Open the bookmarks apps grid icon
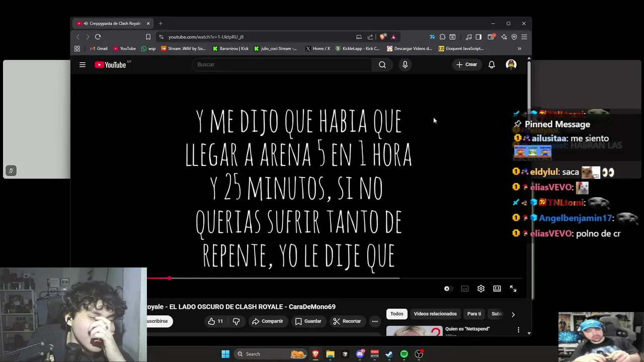This screenshot has width=644, height=362. pyautogui.click(x=77, y=49)
